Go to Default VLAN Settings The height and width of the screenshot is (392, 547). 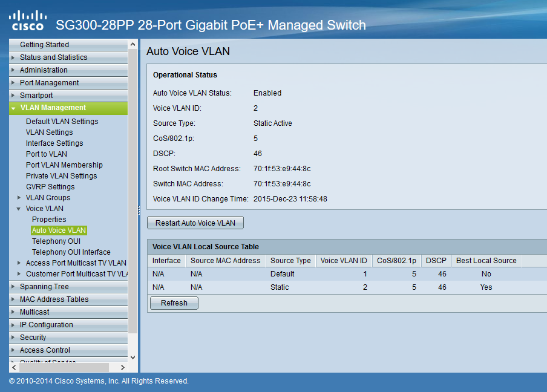click(62, 122)
